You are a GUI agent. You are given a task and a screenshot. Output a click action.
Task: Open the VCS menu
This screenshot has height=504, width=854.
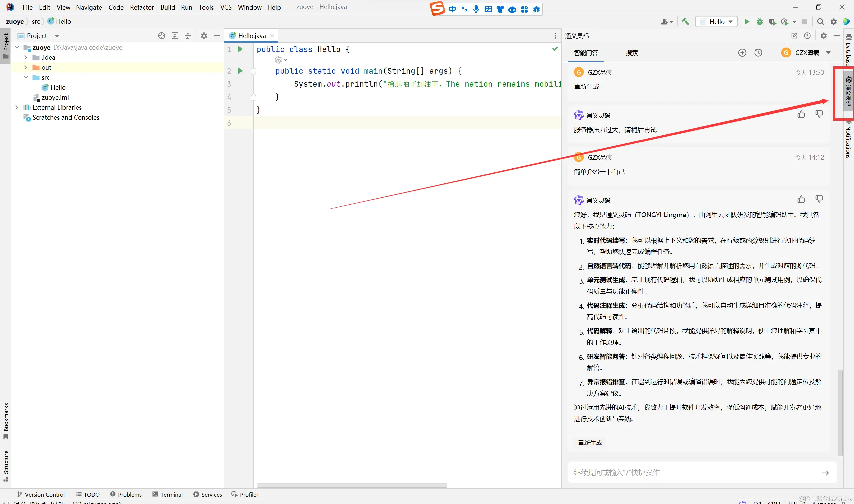(x=226, y=7)
